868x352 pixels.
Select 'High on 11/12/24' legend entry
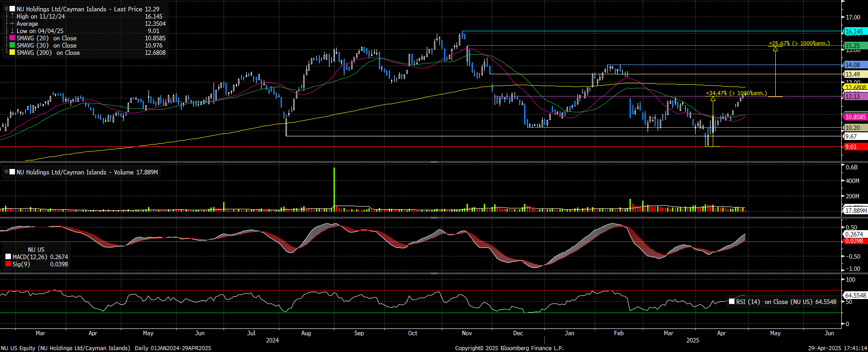click(41, 16)
